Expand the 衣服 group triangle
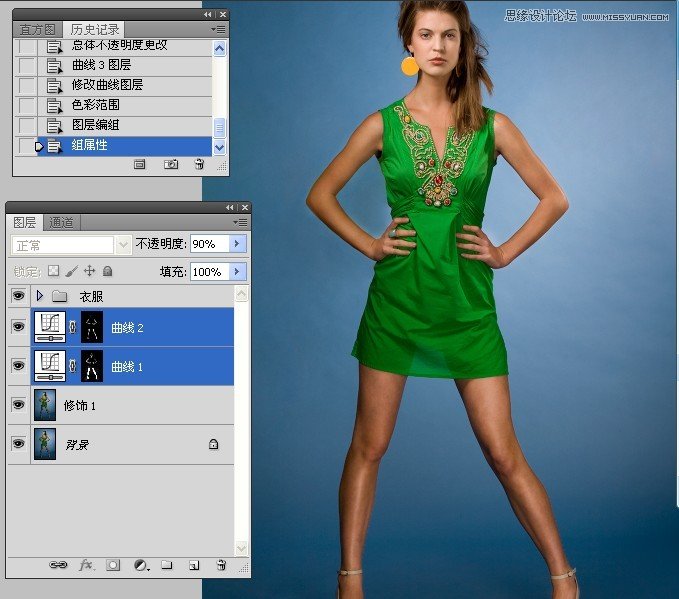 40,296
